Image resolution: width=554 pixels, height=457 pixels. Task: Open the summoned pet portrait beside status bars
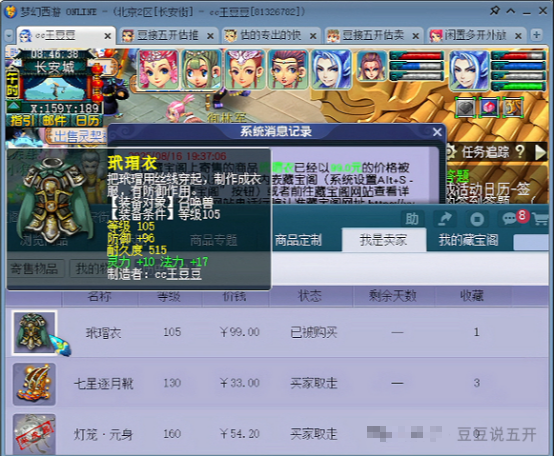point(372,66)
